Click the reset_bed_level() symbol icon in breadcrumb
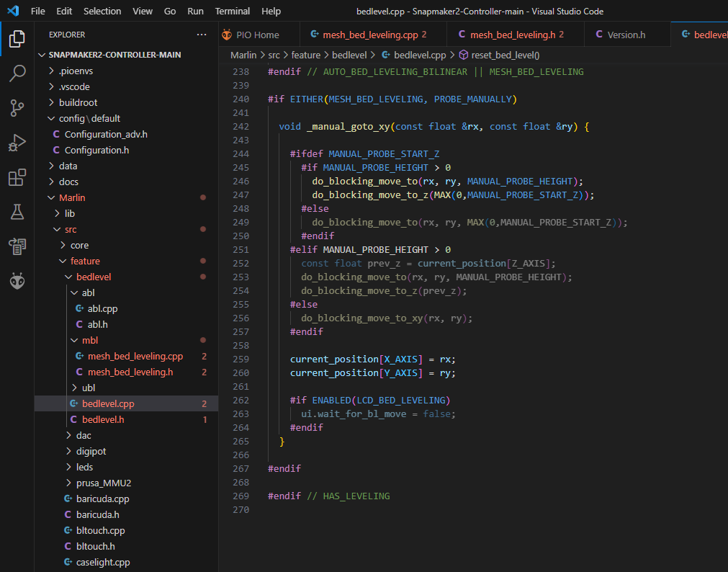728x572 pixels. (x=463, y=55)
